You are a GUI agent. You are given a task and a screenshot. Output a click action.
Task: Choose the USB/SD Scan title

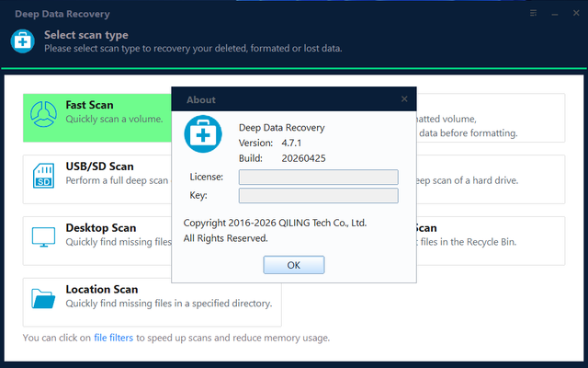[x=99, y=167]
